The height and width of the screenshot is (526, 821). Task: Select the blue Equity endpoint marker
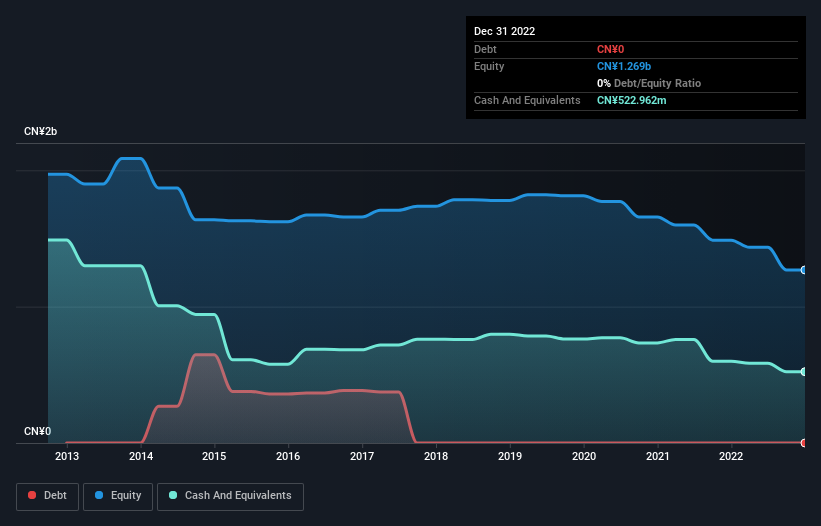click(x=804, y=270)
